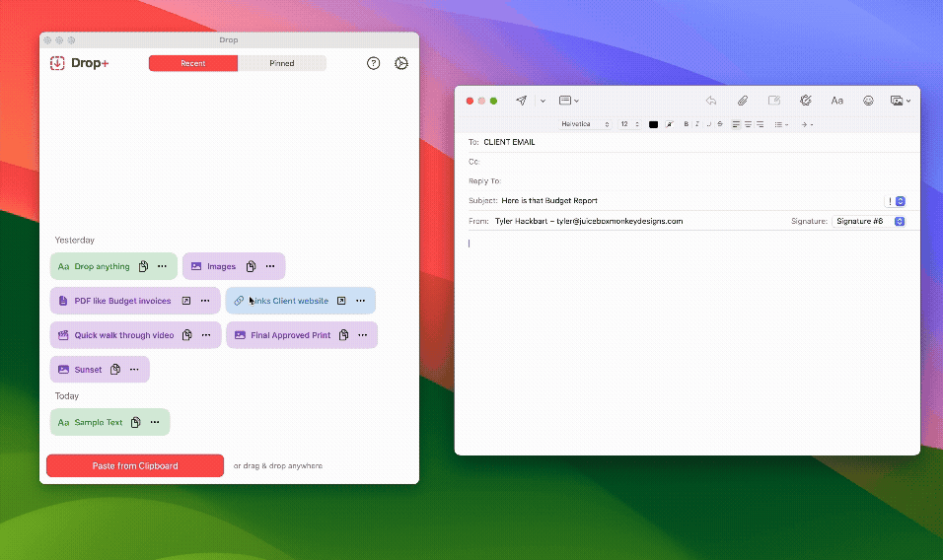Open the Helvetica font dropdown
Image resolution: width=943 pixels, height=560 pixels.
pyautogui.click(x=585, y=124)
